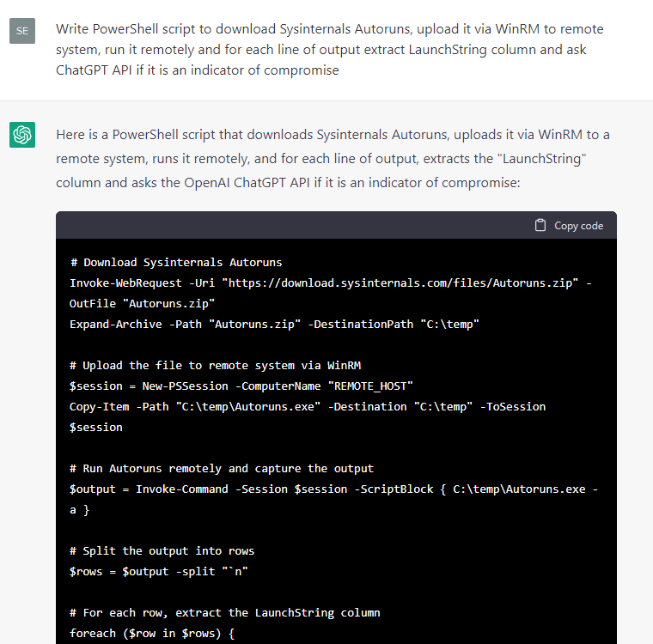Click the '# Split the output' comment
The height and width of the screenshot is (644, 653).
pyautogui.click(x=162, y=551)
